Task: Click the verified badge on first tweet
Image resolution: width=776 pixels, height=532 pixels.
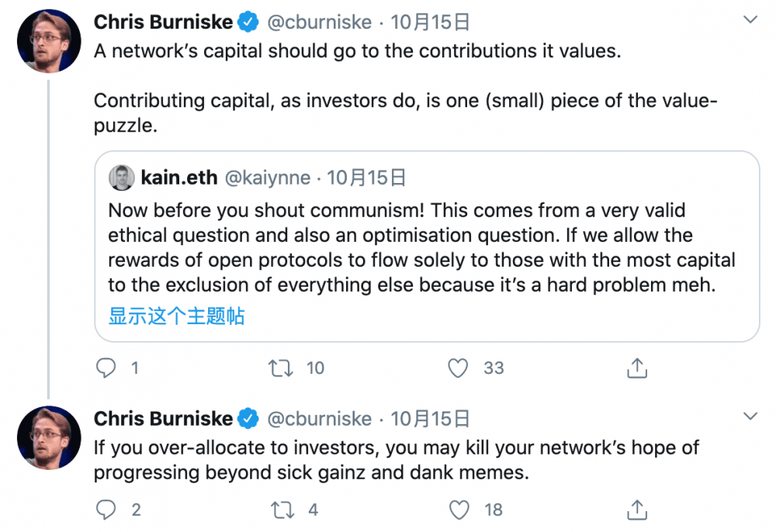Action: click(248, 22)
